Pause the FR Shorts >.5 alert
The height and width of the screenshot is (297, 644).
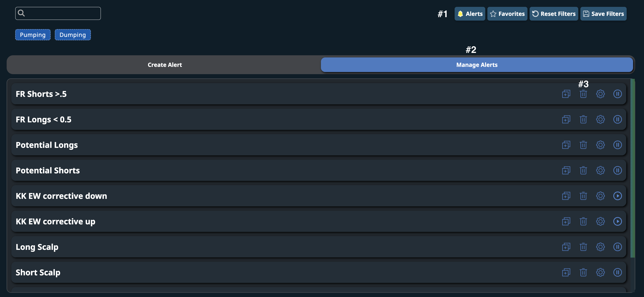pos(617,94)
